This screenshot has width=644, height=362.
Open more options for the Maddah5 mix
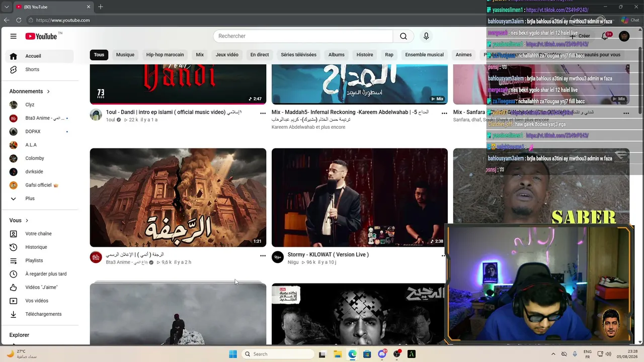coord(444,113)
